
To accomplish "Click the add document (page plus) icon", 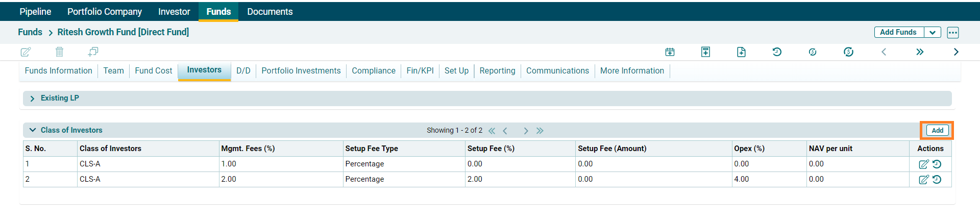I will (x=741, y=52).
